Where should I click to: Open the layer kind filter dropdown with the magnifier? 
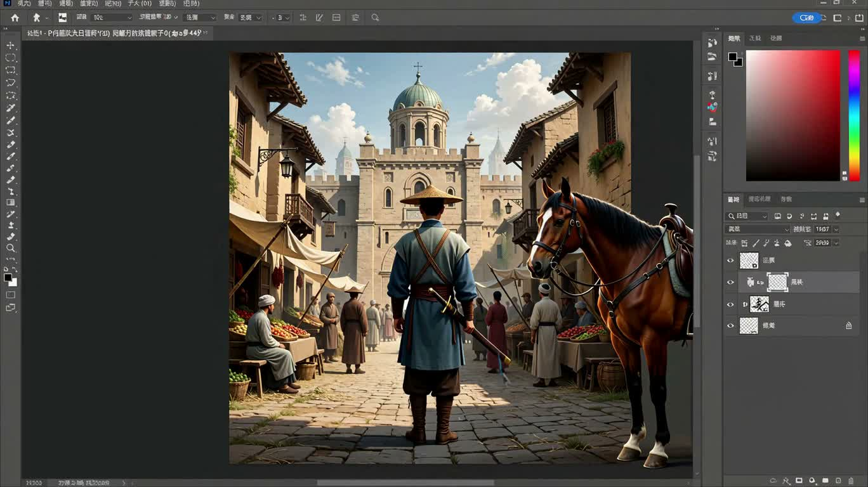(x=747, y=216)
